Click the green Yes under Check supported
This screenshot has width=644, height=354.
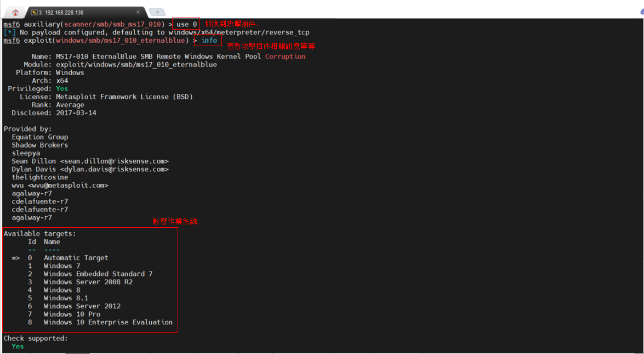click(18, 346)
